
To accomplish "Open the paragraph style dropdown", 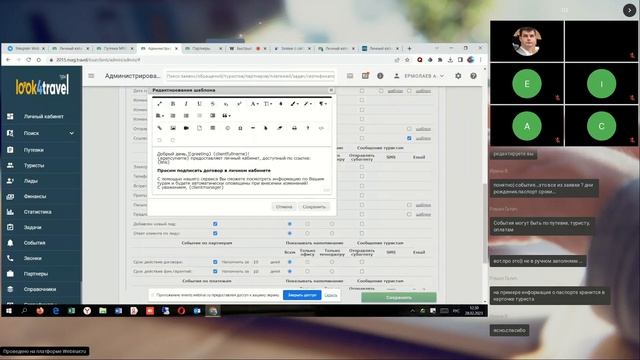I will (308, 104).
